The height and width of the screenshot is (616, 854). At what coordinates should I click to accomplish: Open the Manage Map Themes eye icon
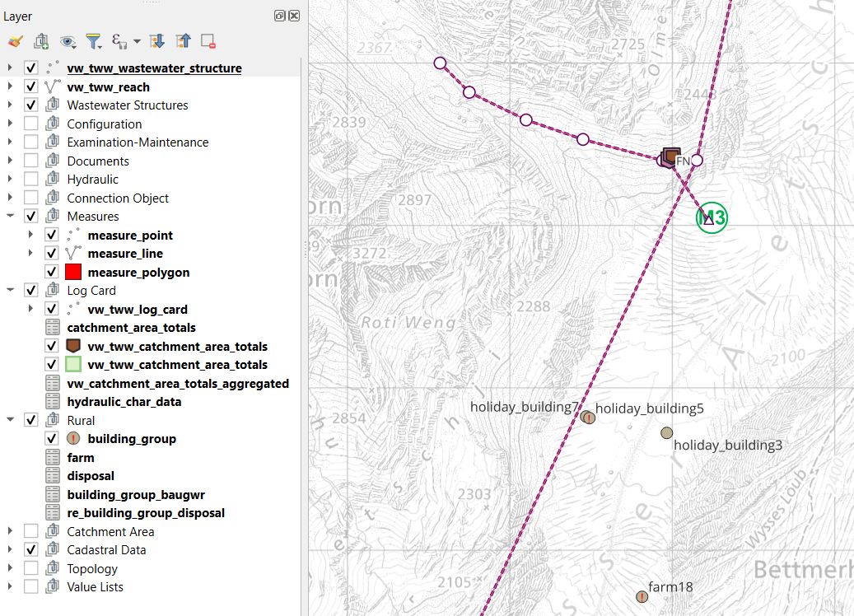tap(68, 40)
